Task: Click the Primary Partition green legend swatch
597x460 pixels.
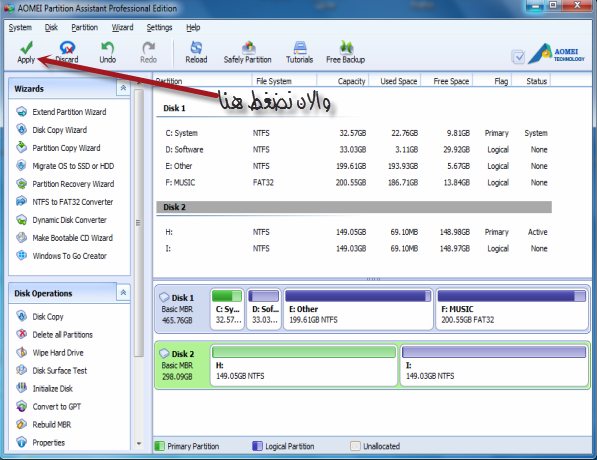Action: click(x=160, y=446)
